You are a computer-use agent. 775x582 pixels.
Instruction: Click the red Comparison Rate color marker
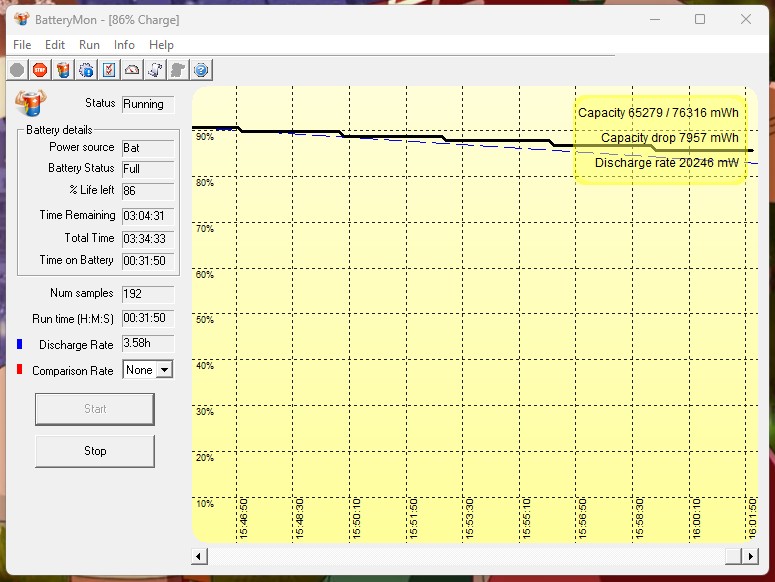[x=19, y=370]
